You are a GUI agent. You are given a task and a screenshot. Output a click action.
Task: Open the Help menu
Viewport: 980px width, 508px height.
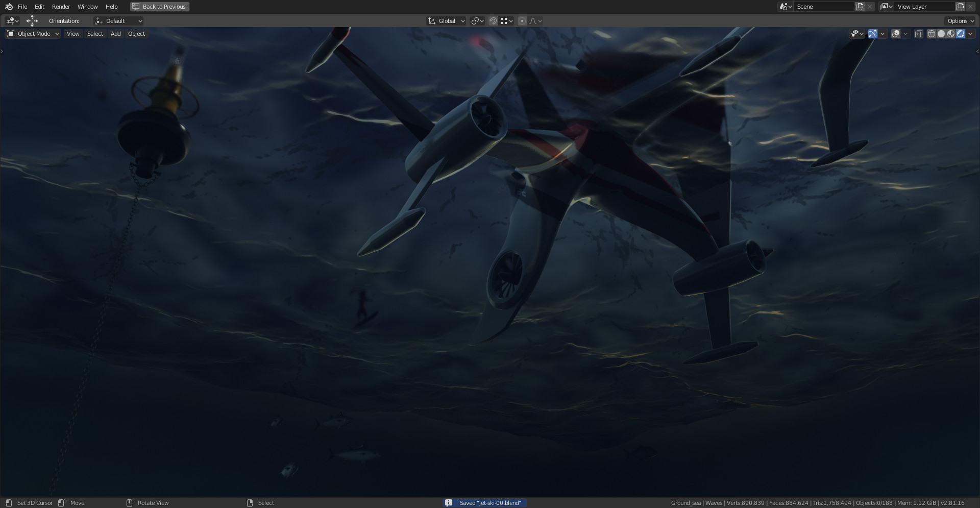111,7
